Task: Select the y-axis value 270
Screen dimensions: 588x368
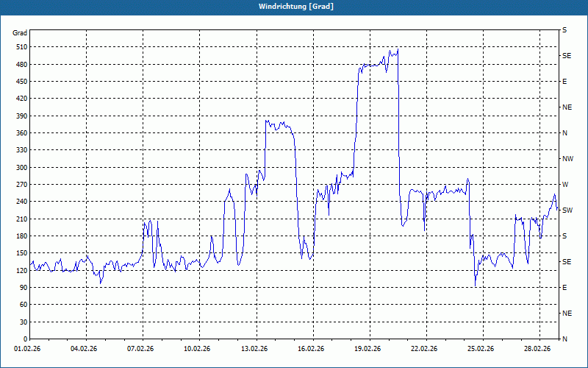Action: 22,185
